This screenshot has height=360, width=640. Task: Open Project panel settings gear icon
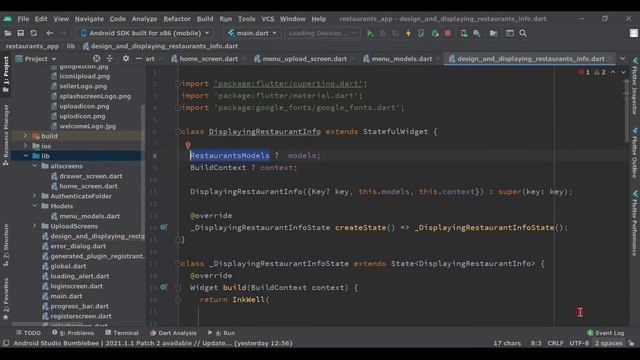126,59
